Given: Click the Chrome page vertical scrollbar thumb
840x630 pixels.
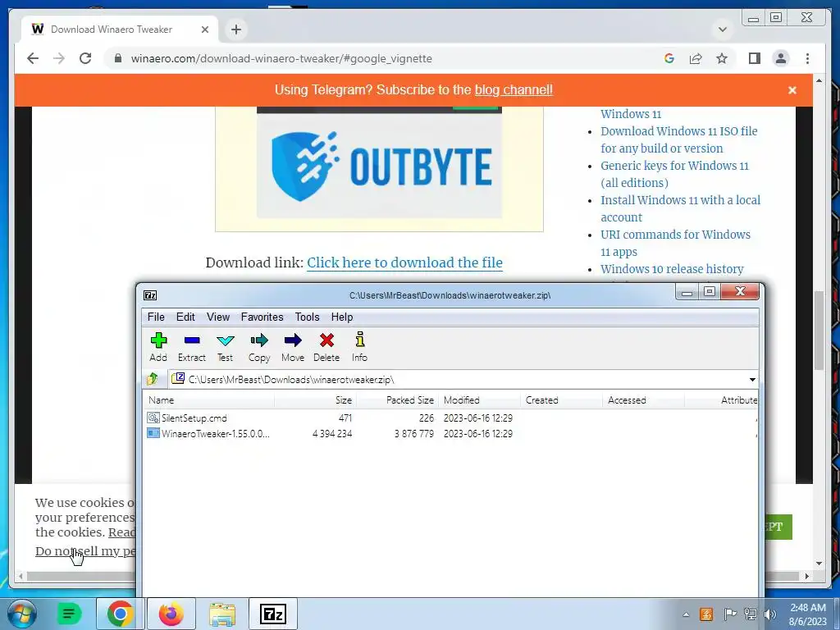Looking at the screenshot, I should point(819,330).
